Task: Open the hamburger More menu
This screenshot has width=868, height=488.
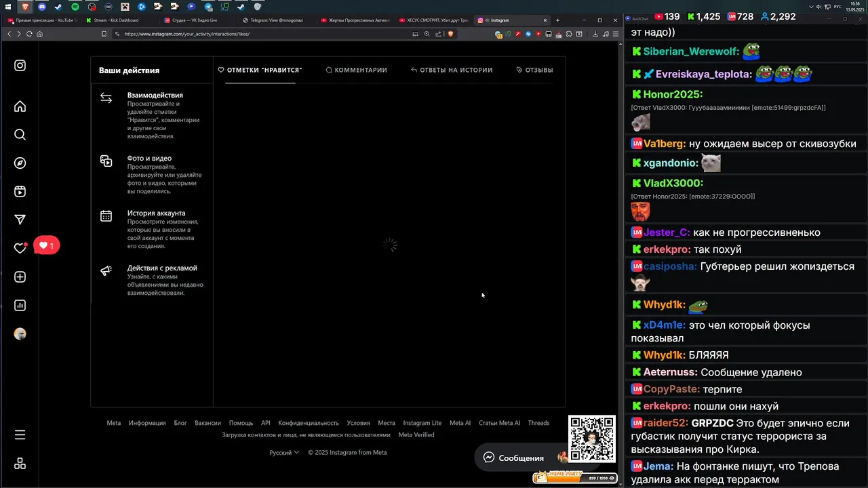Action: (20, 435)
